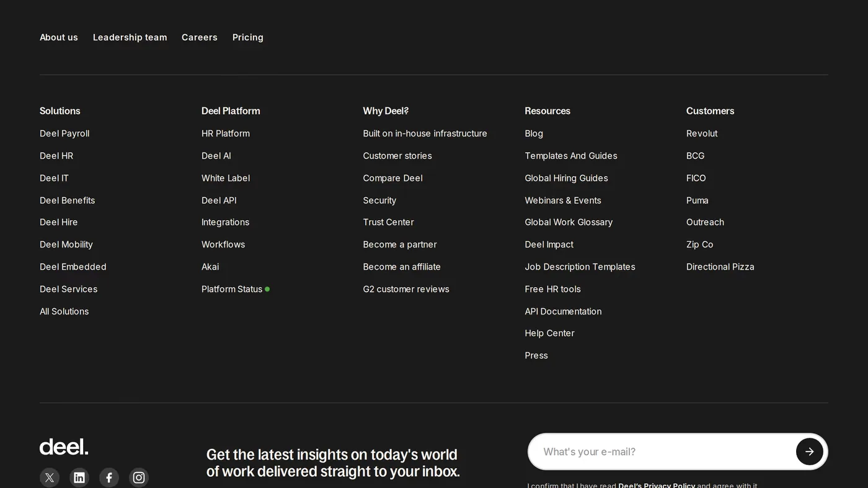Open the About us link
The image size is (868, 488).
59,37
